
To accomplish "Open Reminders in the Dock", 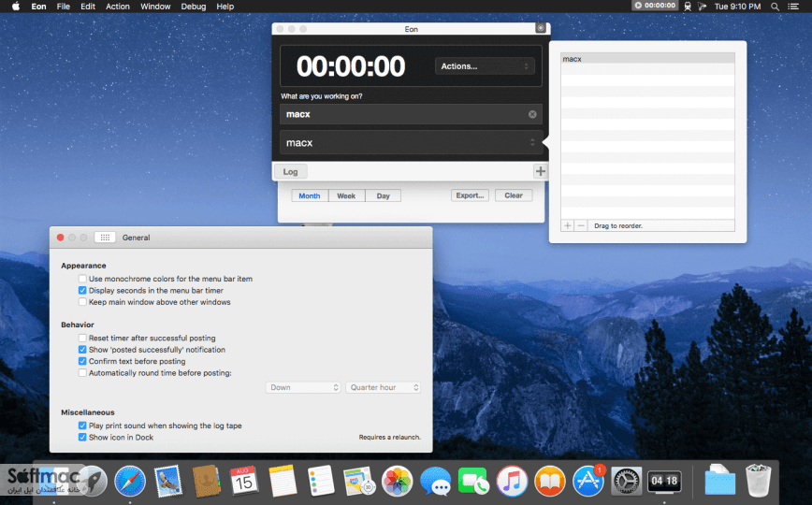I will [321, 482].
